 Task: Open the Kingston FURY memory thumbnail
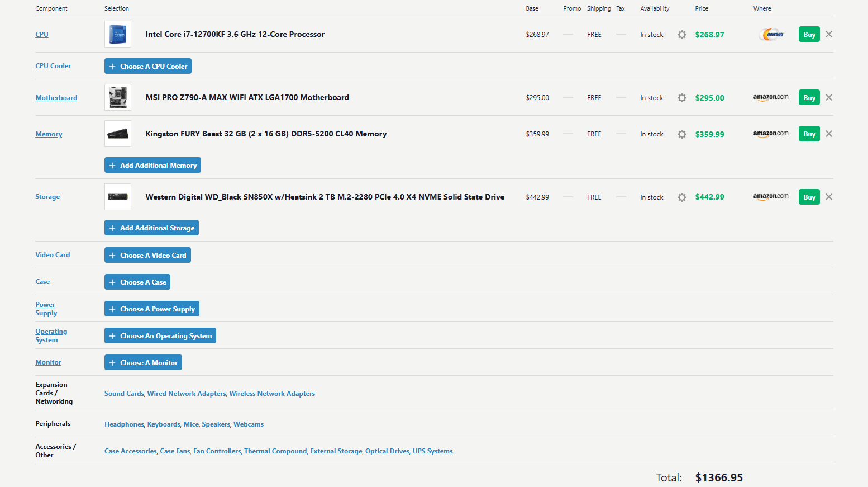point(118,134)
